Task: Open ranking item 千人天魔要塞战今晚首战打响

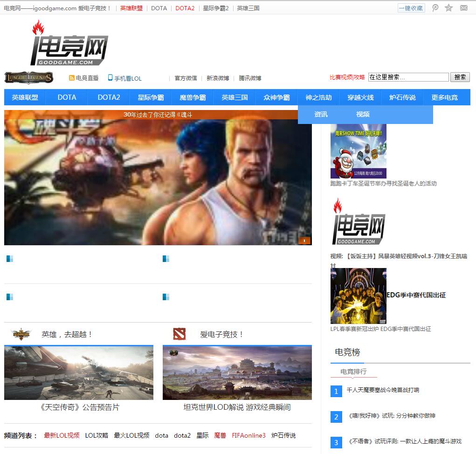Action: (x=383, y=390)
